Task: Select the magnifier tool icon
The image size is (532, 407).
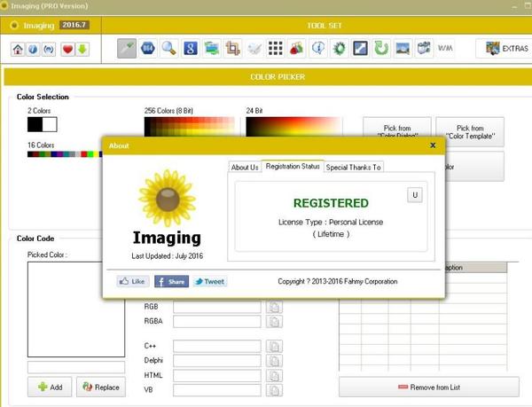Action: [168, 48]
